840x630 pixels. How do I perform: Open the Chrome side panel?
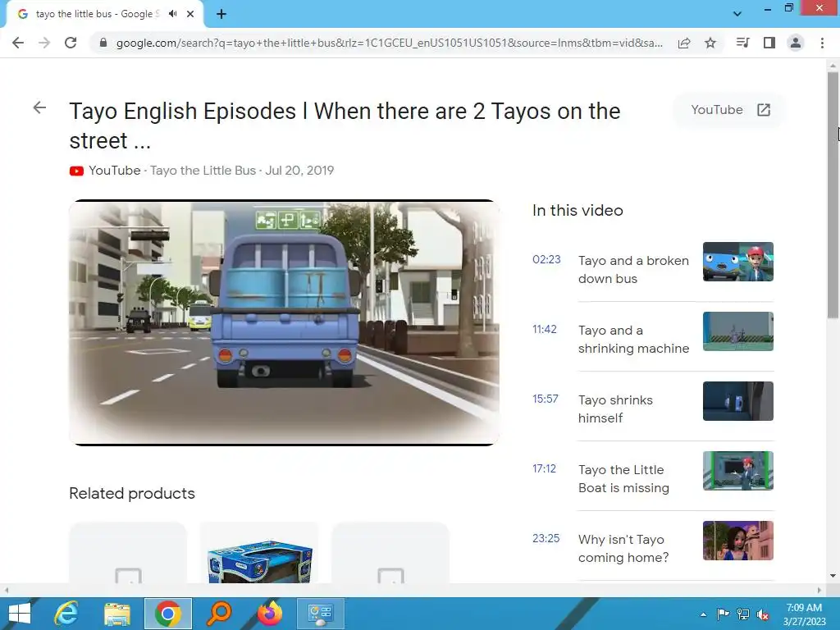pos(769,43)
